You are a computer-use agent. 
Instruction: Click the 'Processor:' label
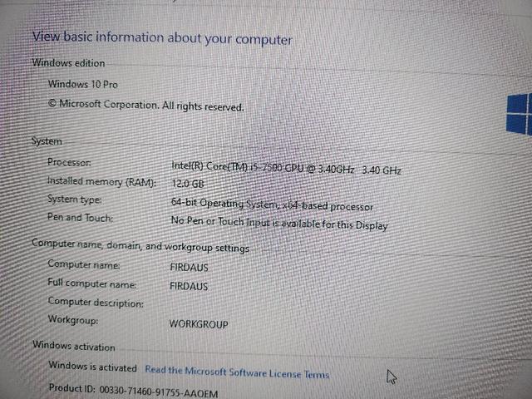[69, 162]
